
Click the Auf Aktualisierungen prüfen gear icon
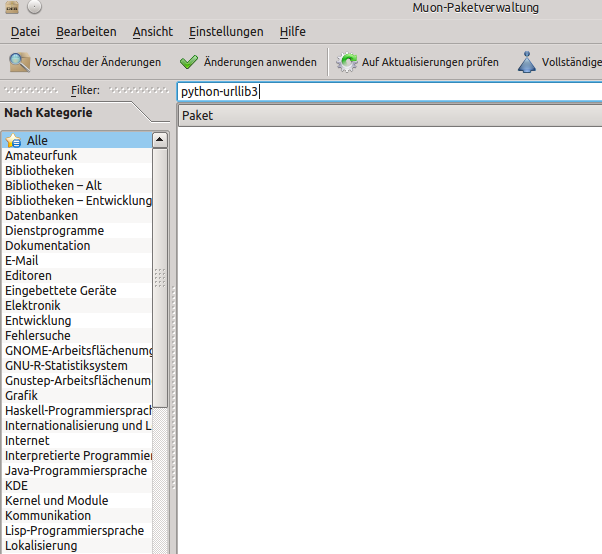pyautogui.click(x=347, y=62)
